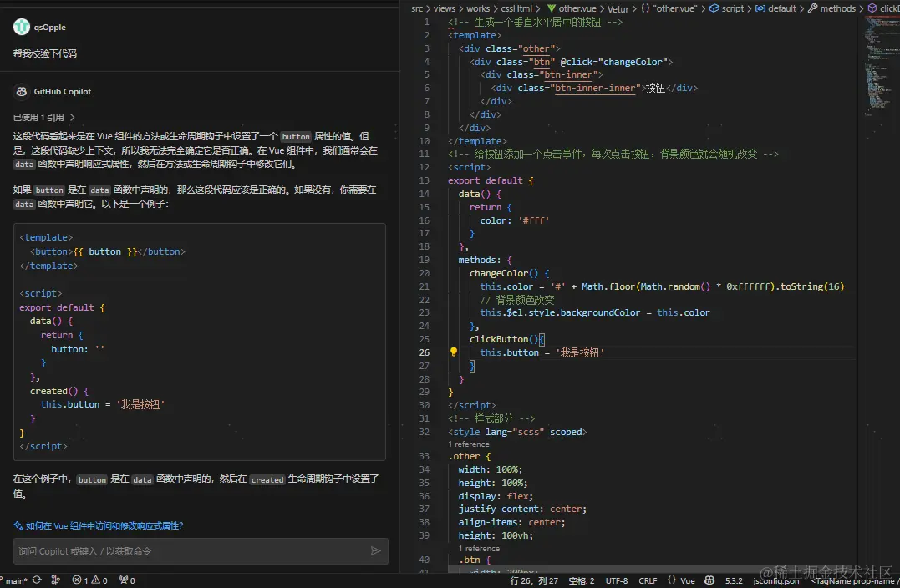Send the Copilot chat message
The image size is (900, 588).
375,550
